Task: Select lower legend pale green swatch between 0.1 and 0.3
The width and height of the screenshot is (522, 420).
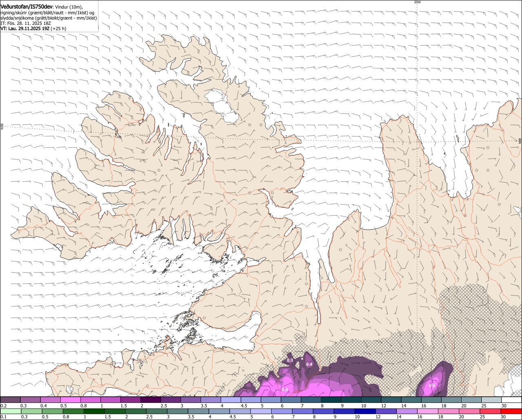Action: click(x=10, y=411)
